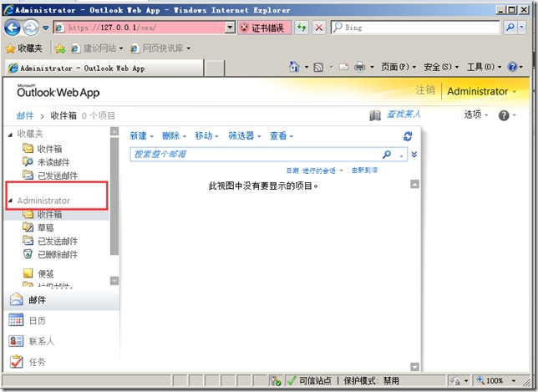This screenshot has width=538, height=392.
Task: Click the Read mail icon in command bar
Action: [343, 67]
